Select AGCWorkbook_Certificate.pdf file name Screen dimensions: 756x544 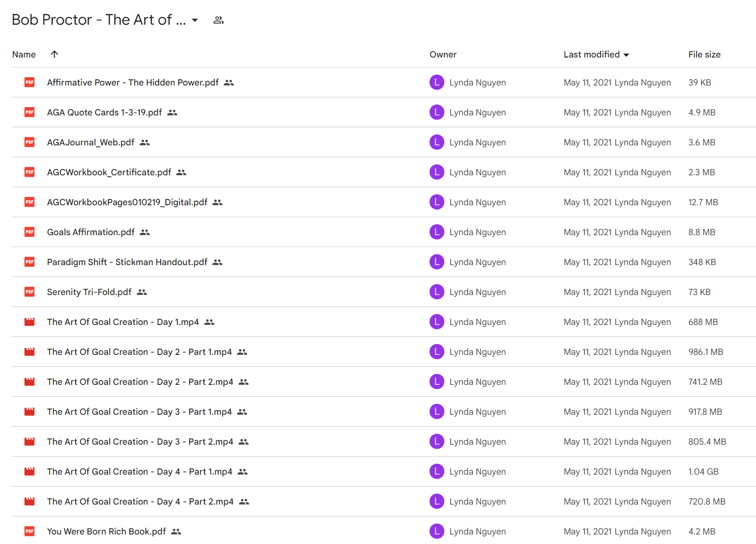click(x=109, y=172)
